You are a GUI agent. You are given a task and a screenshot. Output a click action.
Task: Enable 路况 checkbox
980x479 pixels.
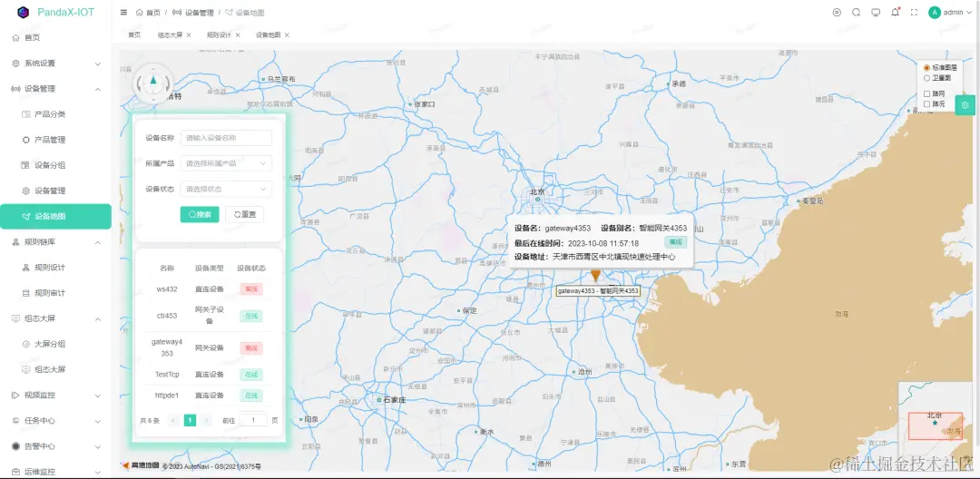point(926,104)
